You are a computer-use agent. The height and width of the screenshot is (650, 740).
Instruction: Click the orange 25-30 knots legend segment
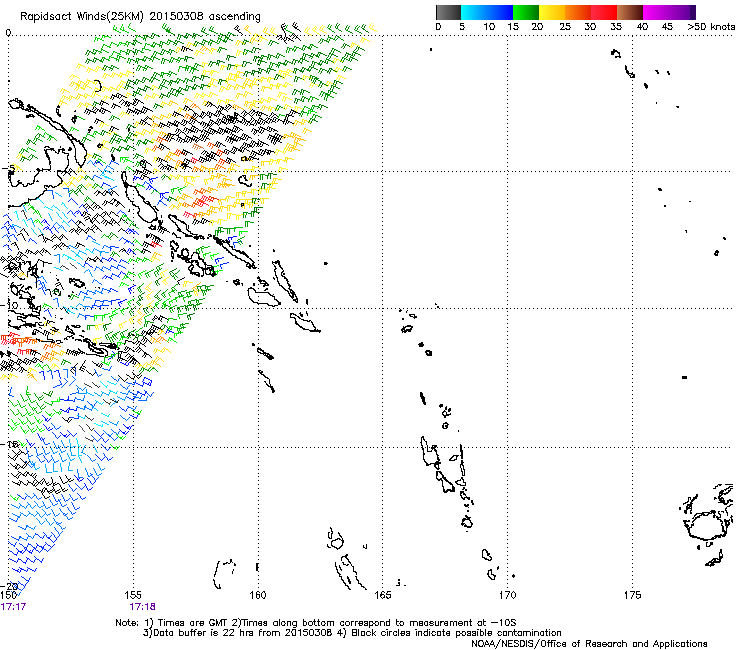578,12
